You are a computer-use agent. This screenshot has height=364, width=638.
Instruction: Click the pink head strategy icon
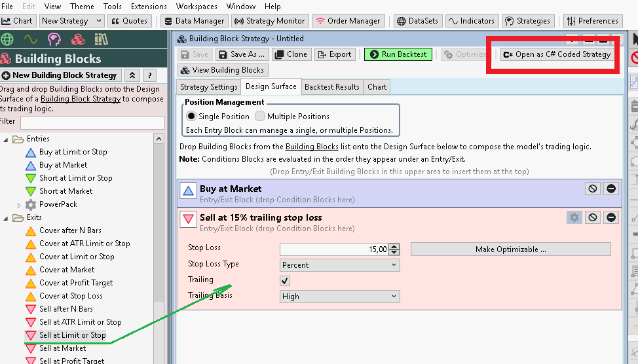54,39
